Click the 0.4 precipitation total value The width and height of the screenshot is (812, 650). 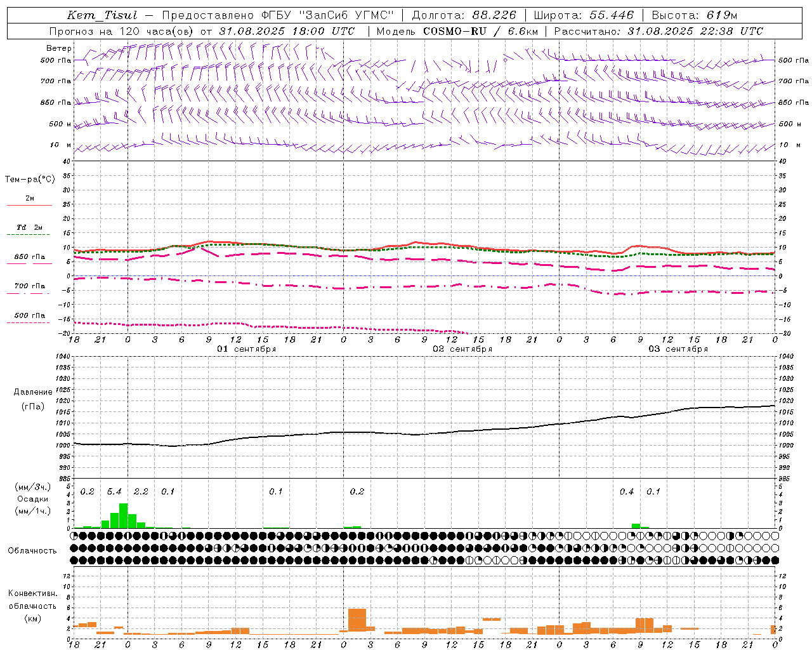(627, 491)
